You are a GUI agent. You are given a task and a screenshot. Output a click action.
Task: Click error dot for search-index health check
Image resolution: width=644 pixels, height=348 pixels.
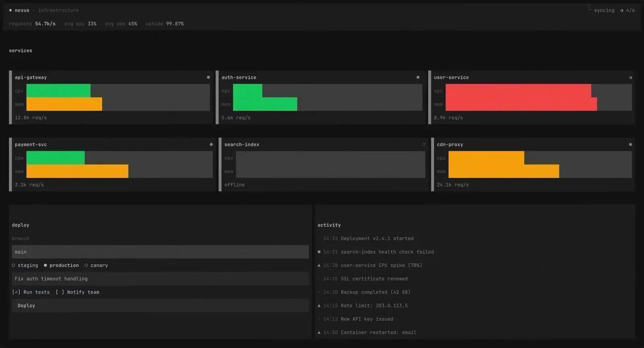[319, 252]
